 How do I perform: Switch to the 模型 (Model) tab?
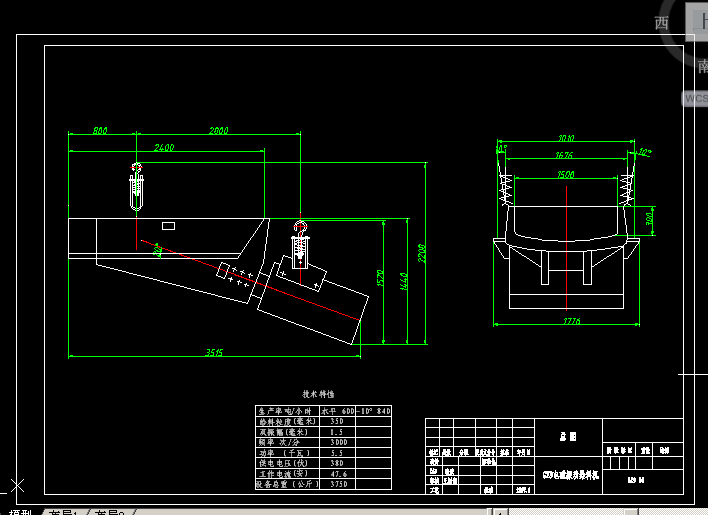pyautogui.click(x=21, y=512)
